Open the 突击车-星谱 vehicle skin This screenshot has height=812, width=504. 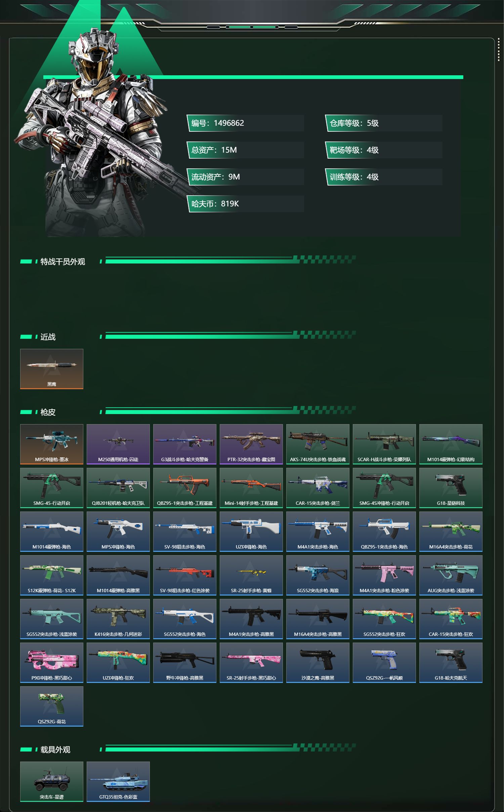pyautogui.click(x=52, y=781)
